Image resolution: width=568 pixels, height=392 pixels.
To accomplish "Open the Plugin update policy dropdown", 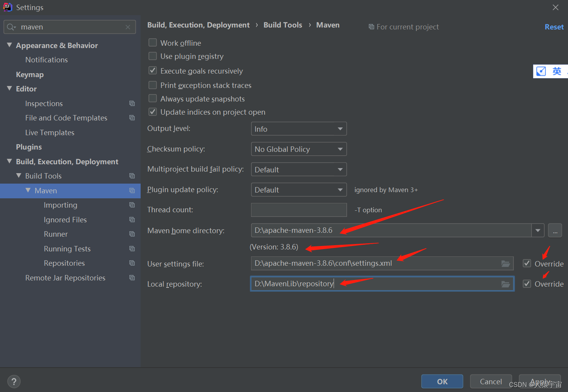I will 299,190.
